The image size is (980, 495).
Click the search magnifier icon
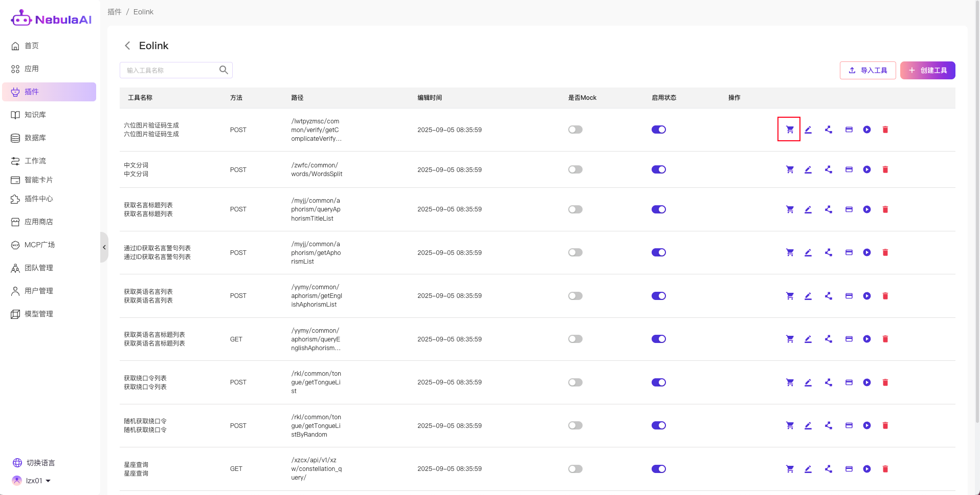(x=224, y=70)
